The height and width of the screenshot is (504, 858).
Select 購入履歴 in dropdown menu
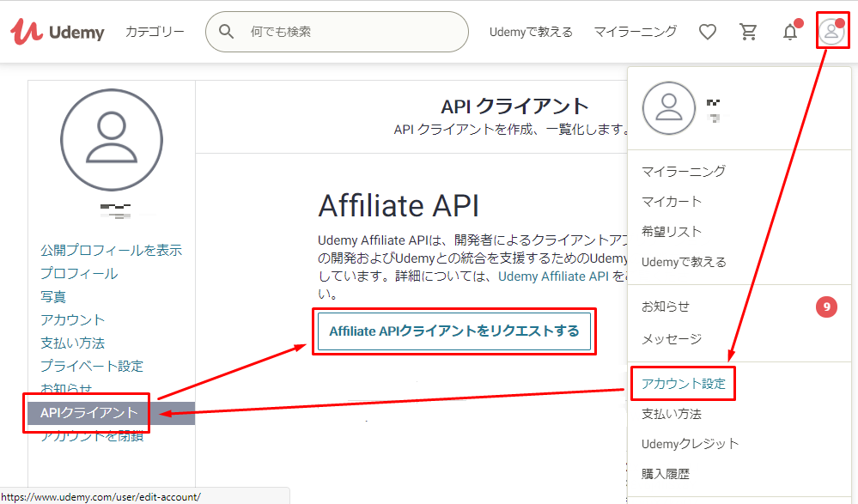666,474
